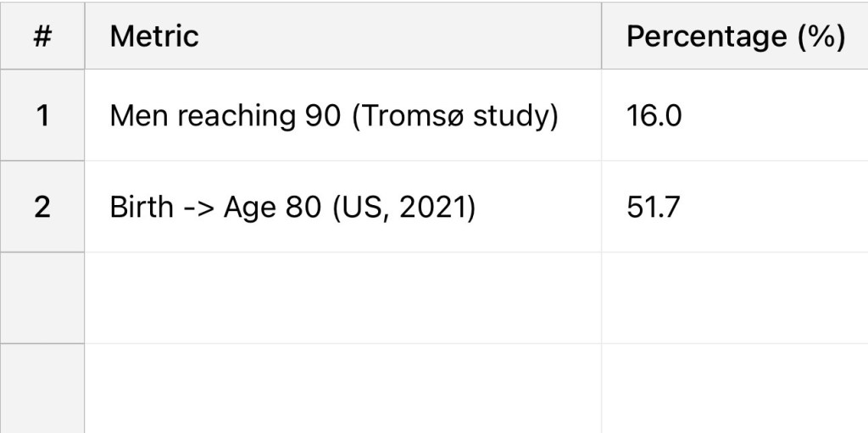Select the 'Metric' column header
The width and height of the screenshot is (868, 433).
click(154, 36)
